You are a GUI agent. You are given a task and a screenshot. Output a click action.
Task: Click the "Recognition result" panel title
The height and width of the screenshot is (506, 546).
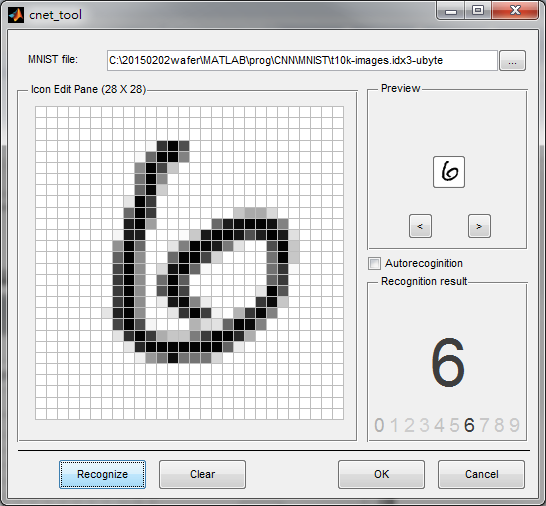(424, 281)
